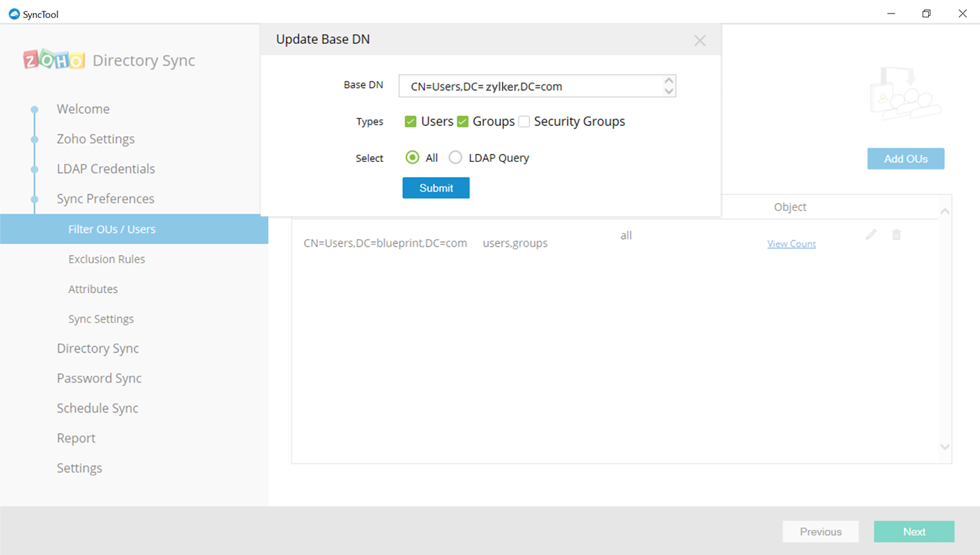Enable the Security Groups checkbox
The width and height of the screenshot is (980, 555).
[x=524, y=122]
